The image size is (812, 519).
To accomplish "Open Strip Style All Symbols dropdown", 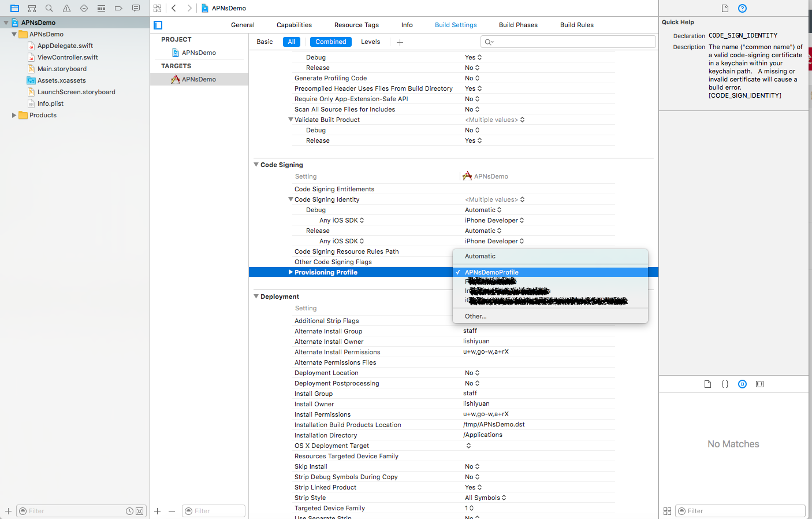I will point(485,498).
